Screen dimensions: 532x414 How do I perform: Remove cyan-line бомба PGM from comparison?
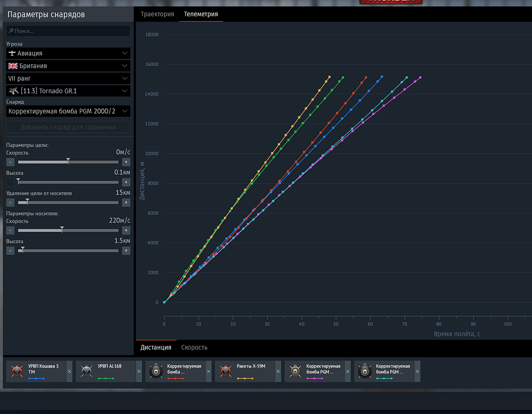pos(417,371)
